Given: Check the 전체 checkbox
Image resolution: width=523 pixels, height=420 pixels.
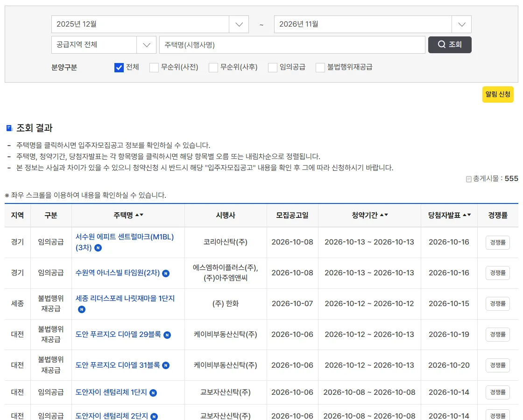Looking at the screenshot, I should pyautogui.click(x=119, y=68).
